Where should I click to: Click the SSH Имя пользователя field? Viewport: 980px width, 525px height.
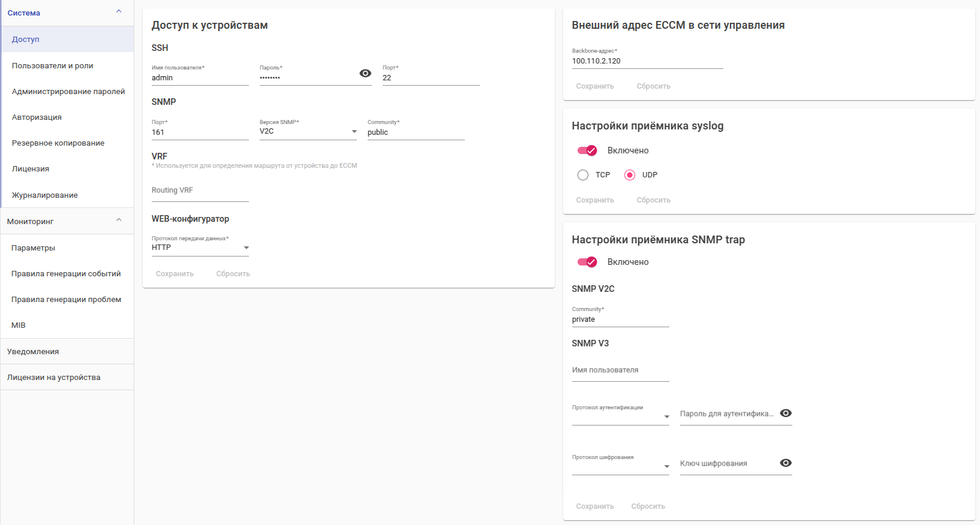200,78
